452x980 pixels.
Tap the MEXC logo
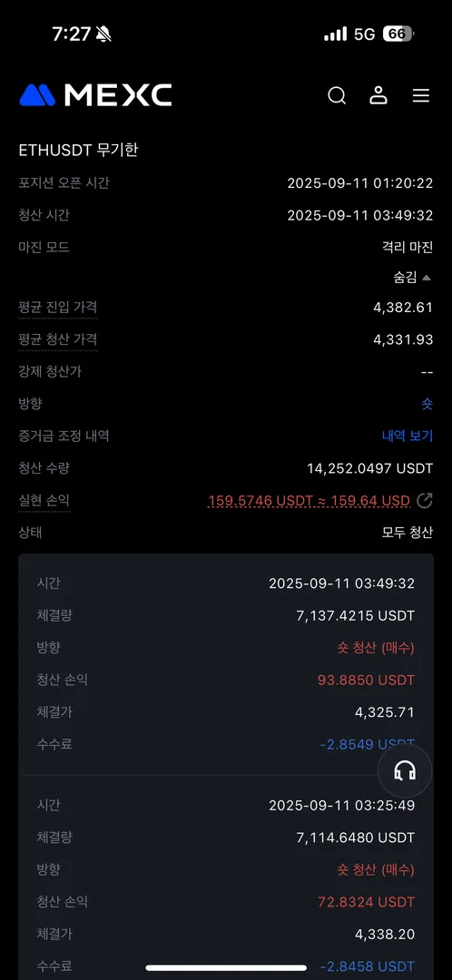point(95,95)
